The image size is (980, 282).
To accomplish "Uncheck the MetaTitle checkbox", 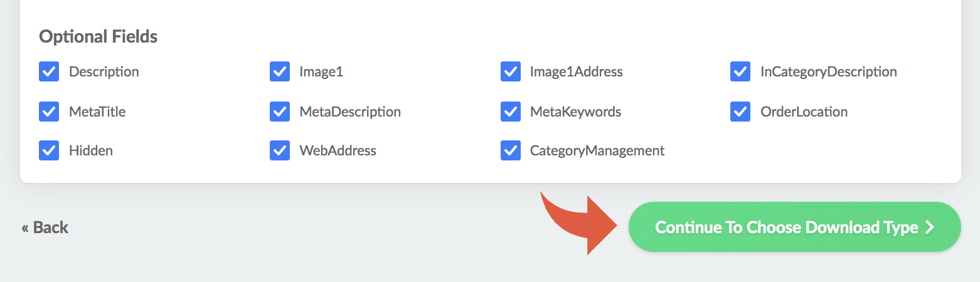I will pyautogui.click(x=49, y=112).
